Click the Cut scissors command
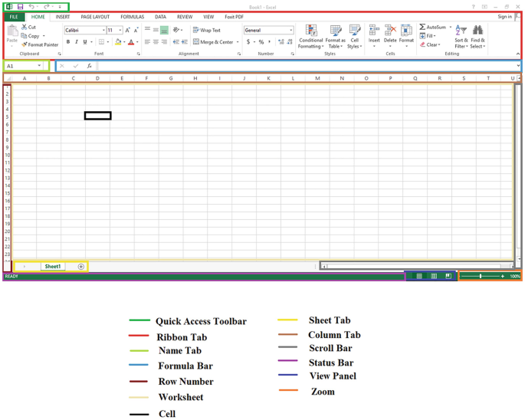The width and height of the screenshot is (525, 420). pyautogui.click(x=29, y=27)
